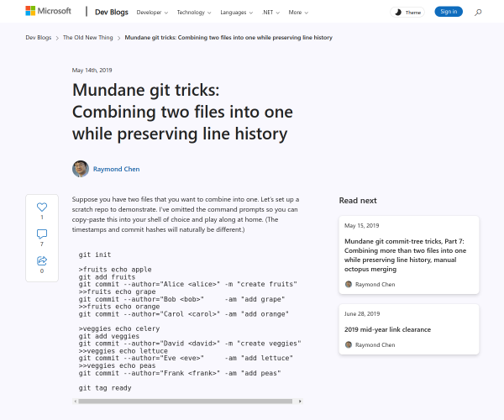Share the article with share icon

pos(42,260)
